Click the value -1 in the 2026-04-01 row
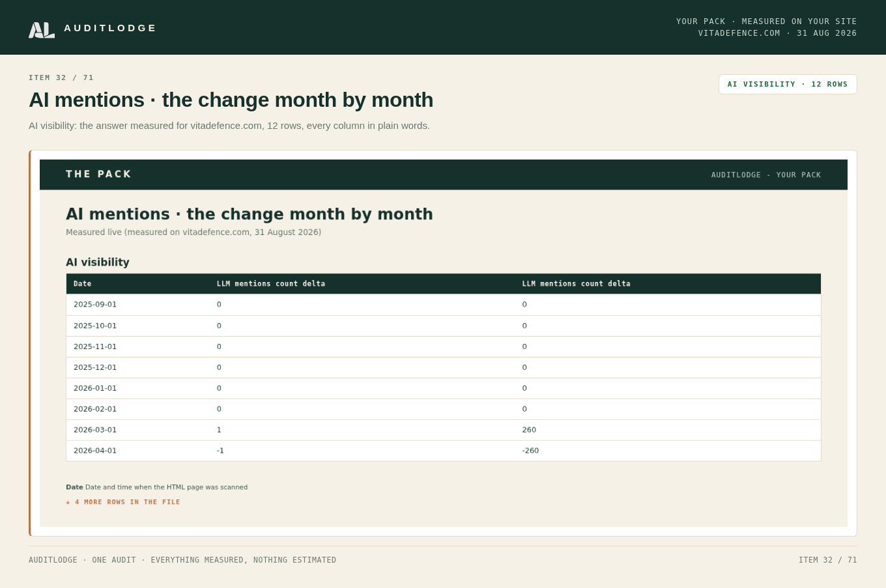 tap(220, 451)
